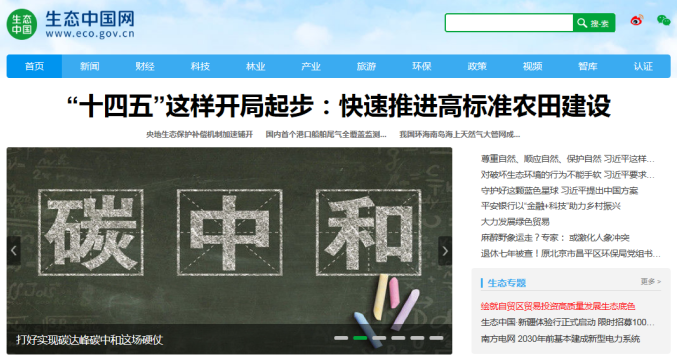
Task: Open red link 绘就自贸区贸易投资高质量发展
Action: (558, 306)
